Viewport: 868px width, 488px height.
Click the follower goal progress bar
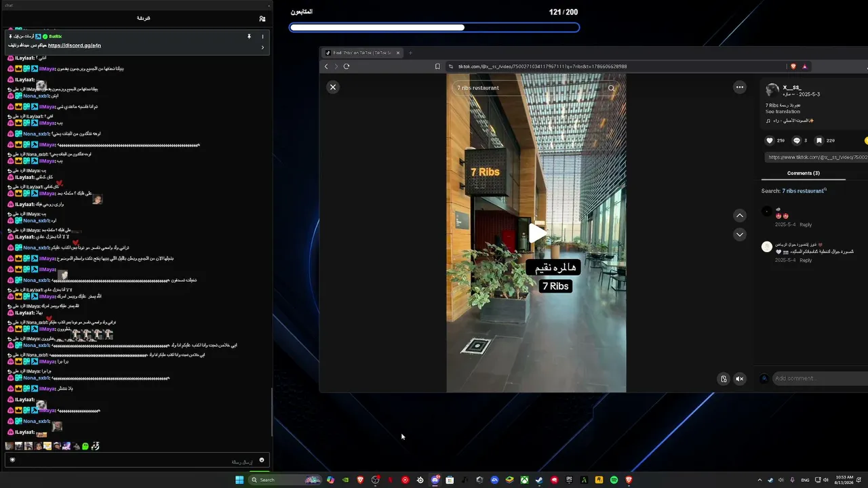pos(434,28)
